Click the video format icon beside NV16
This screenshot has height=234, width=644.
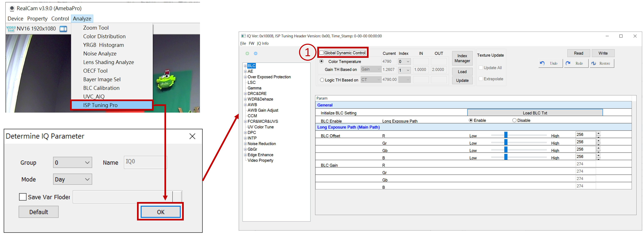(11, 29)
